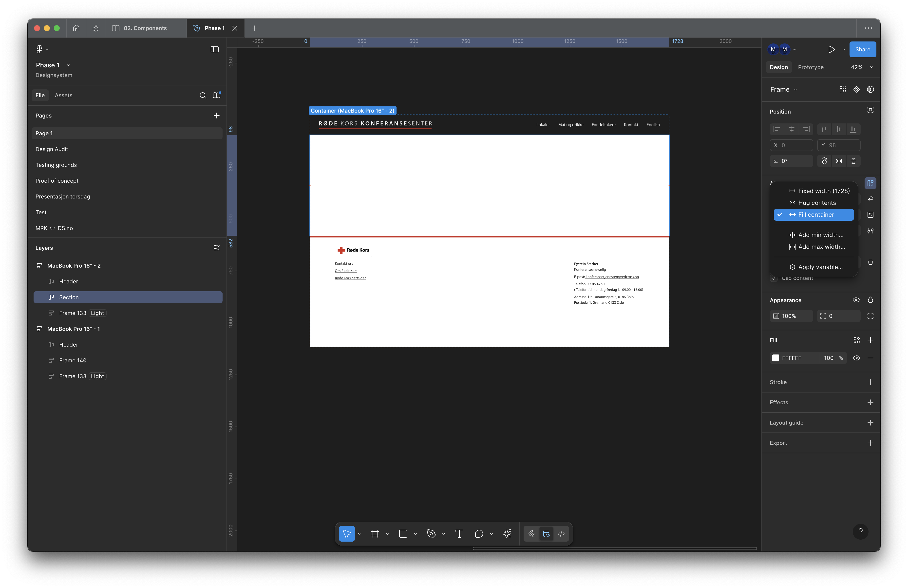Screen dimensions: 908x588
Task: Click the blue Share button
Action: (862, 49)
